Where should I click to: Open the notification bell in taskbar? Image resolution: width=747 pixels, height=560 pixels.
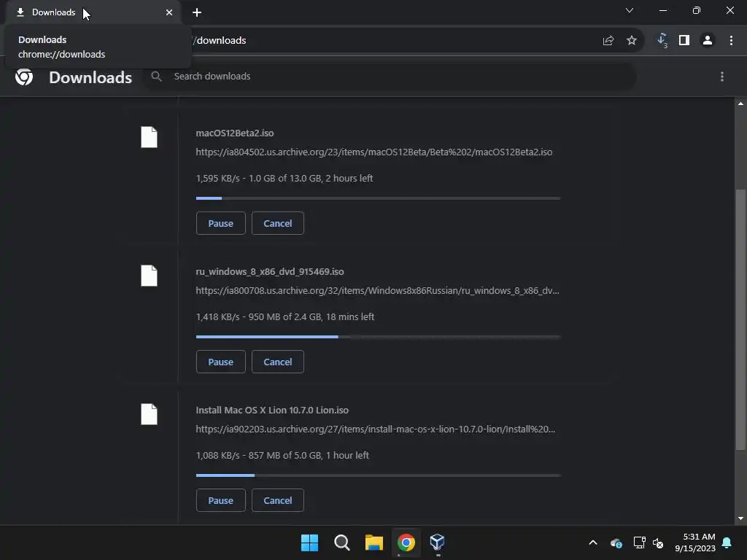coord(727,542)
